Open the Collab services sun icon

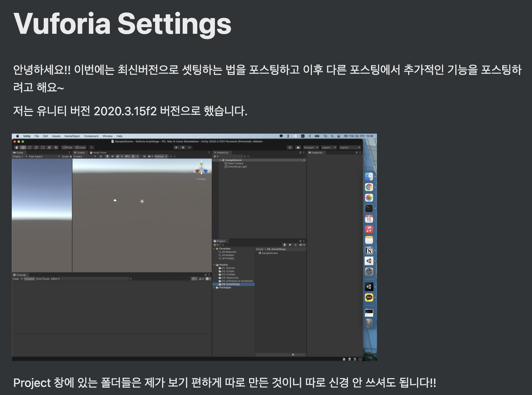click(290, 147)
